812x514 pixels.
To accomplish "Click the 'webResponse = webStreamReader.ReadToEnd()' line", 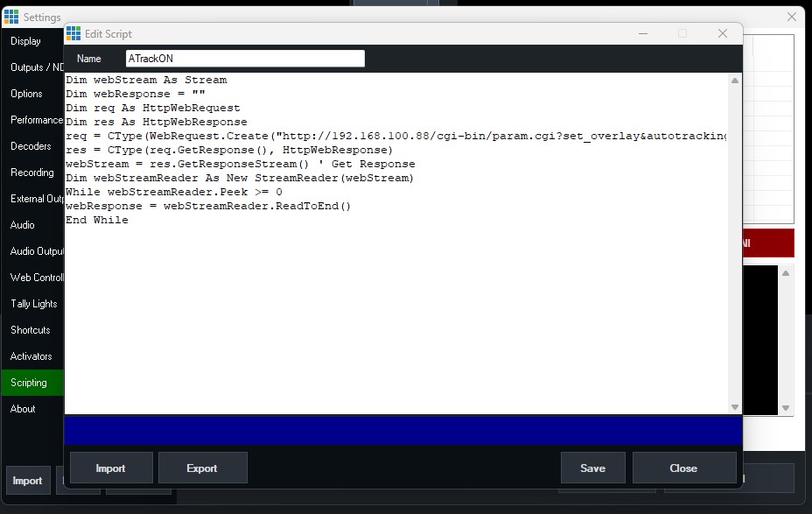I will (208, 206).
